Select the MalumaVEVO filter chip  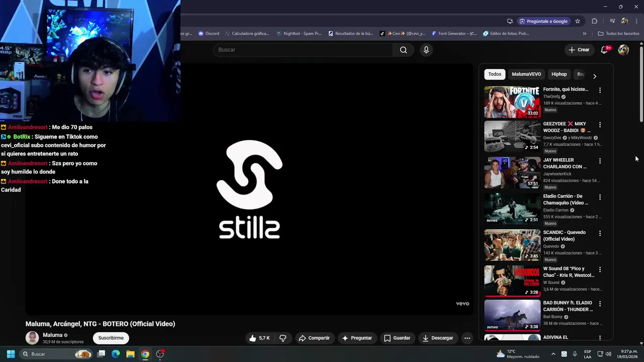click(x=526, y=74)
